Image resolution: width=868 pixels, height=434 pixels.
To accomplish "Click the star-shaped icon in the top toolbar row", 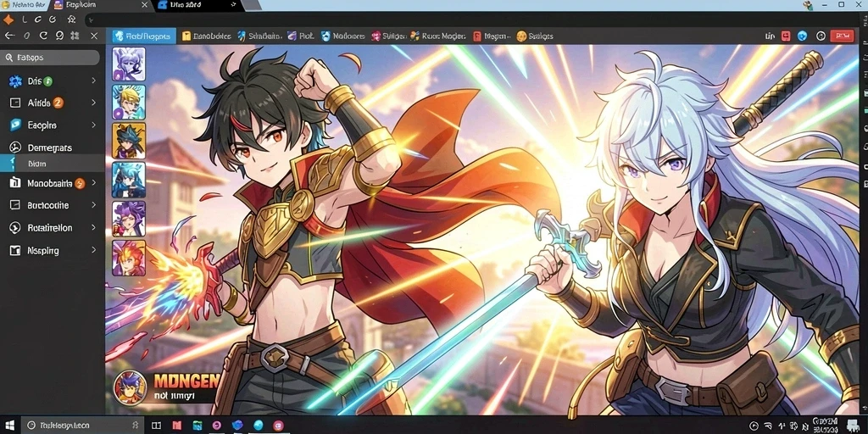I will click(x=71, y=19).
